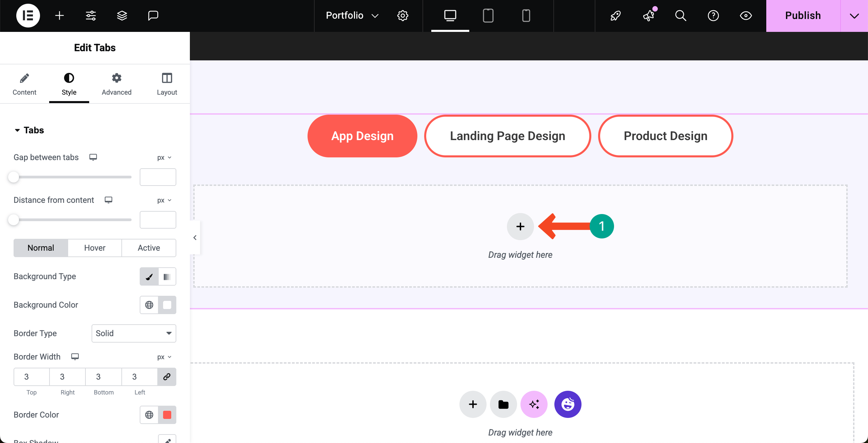The width and height of the screenshot is (868, 443).
Task: Select the App Design tab
Action: (362, 136)
